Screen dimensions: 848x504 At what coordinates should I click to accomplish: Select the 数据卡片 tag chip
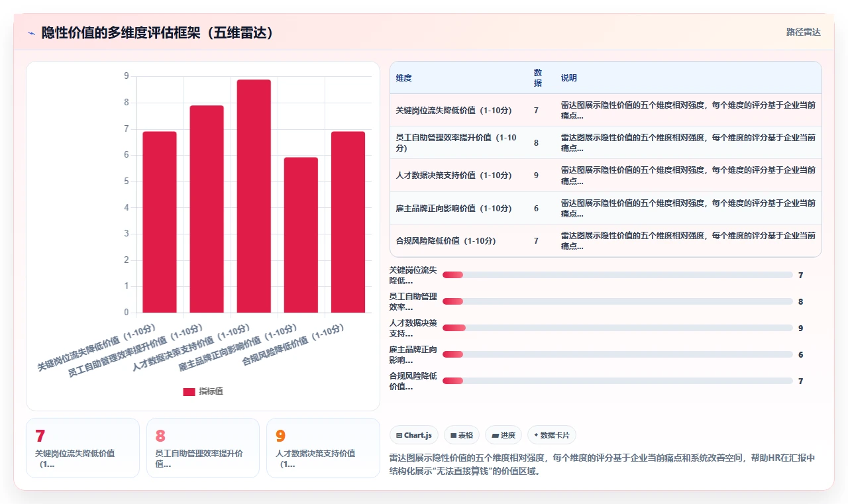tap(552, 435)
